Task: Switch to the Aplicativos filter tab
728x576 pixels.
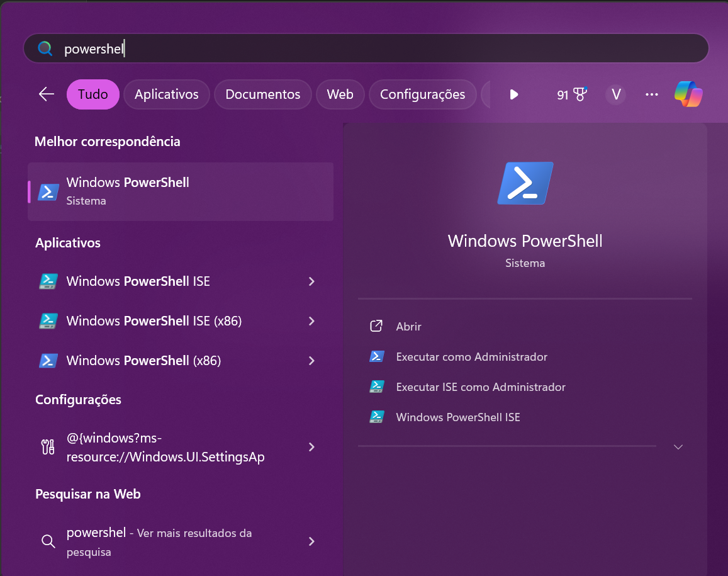Action: tap(166, 94)
